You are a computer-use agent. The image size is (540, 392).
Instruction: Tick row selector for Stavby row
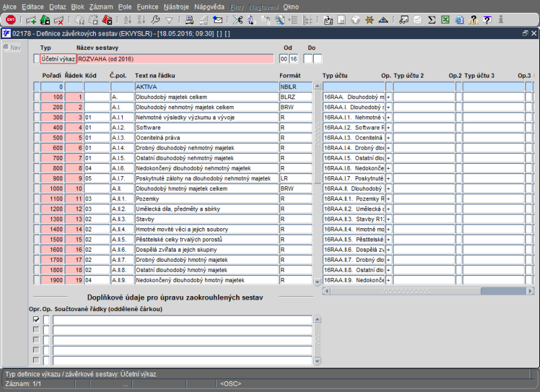pyautogui.click(x=36, y=219)
